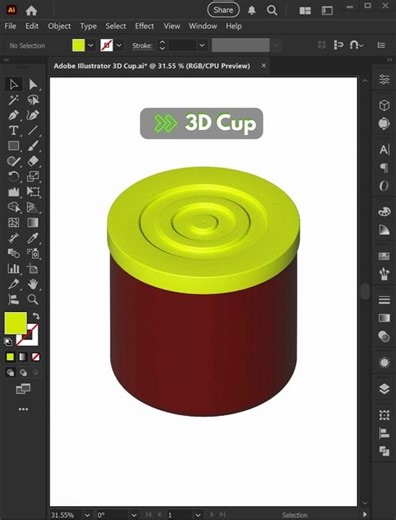Select the Direct Selection tool
The height and width of the screenshot is (520, 396).
33,85
